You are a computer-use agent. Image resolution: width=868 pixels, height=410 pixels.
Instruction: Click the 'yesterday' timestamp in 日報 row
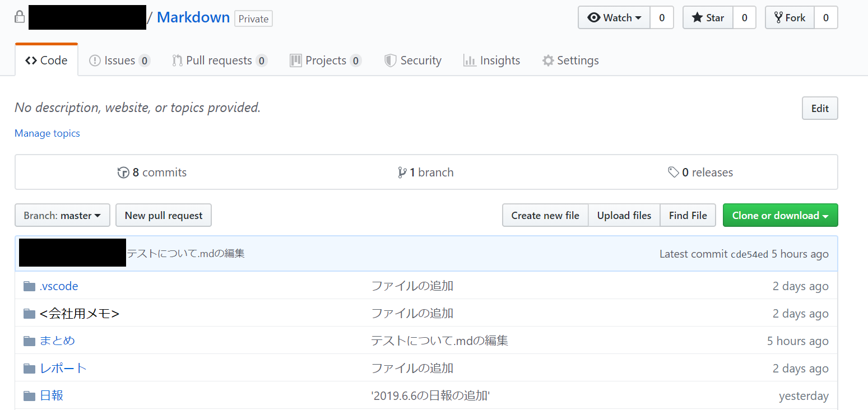(804, 396)
